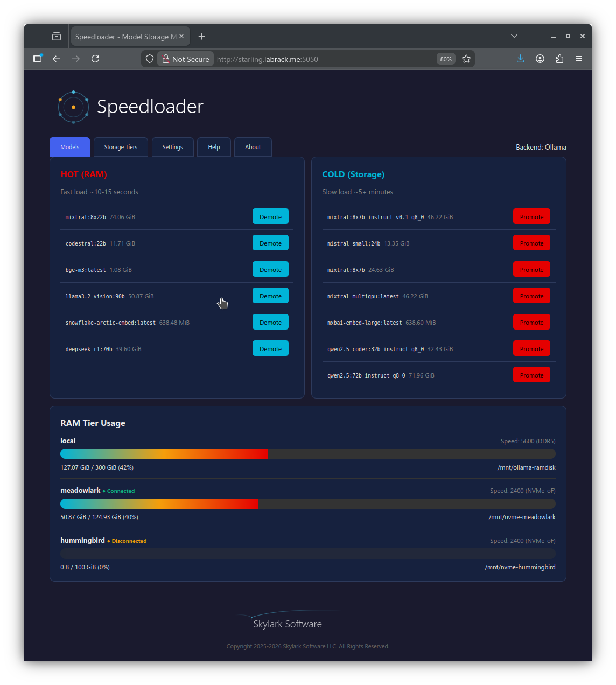Open the tab list chevron dropdown
616x685 pixels.
click(x=514, y=36)
